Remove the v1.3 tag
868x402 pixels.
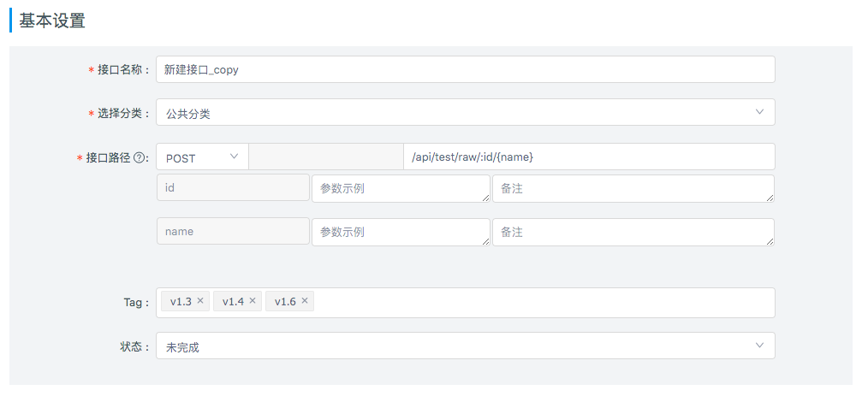[200, 301]
